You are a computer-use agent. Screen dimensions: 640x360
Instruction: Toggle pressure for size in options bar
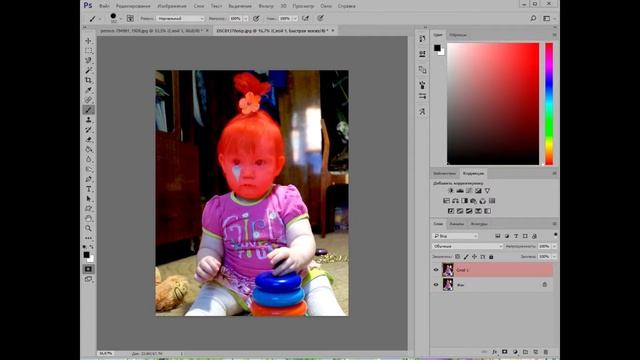pos(320,18)
